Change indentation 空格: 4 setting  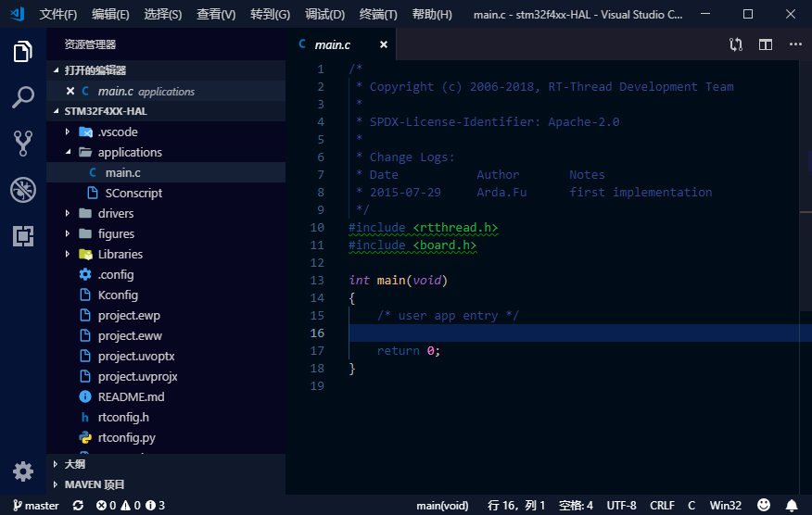coord(576,505)
